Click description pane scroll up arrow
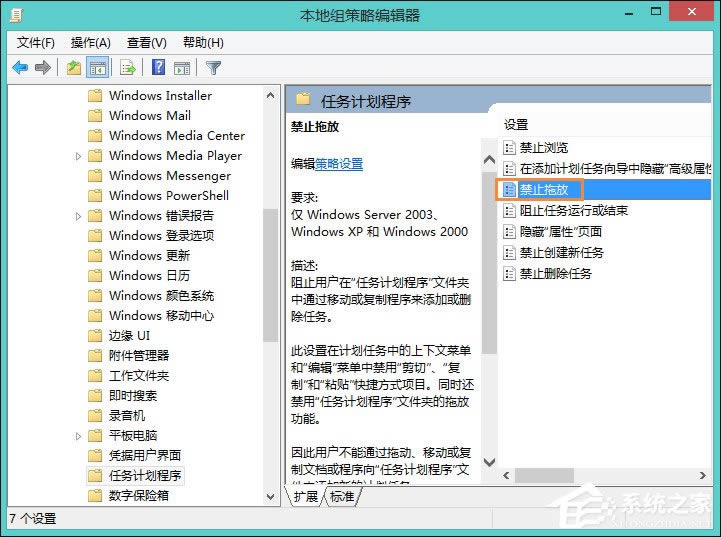721x537 pixels. [490, 160]
